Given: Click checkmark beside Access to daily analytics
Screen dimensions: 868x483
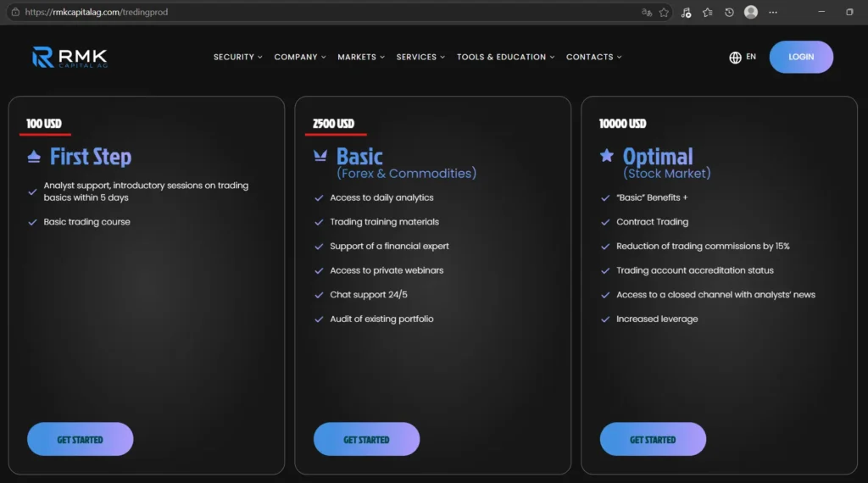Looking at the screenshot, I should [x=319, y=197].
